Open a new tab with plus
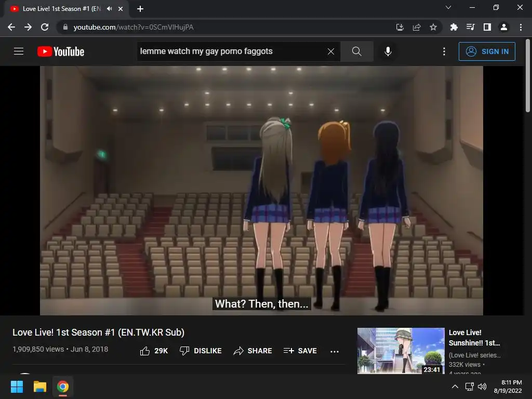Screen dimensions: 532x399 point(140,9)
